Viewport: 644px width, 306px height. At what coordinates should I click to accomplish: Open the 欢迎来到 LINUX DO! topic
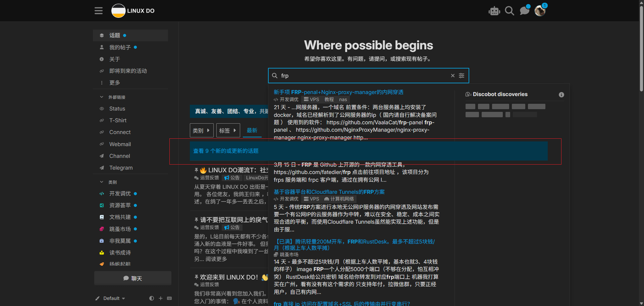(x=234, y=277)
